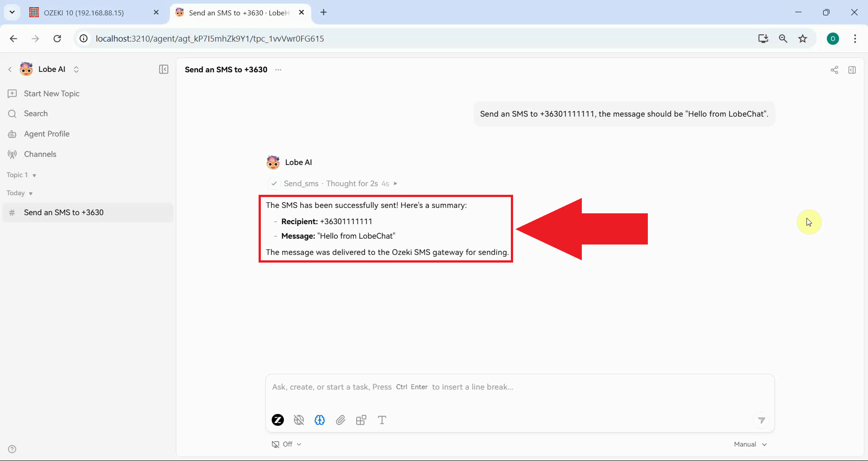Open Channels in sidebar
The height and width of the screenshot is (461, 868).
pyautogui.click(x=88, y=154)
